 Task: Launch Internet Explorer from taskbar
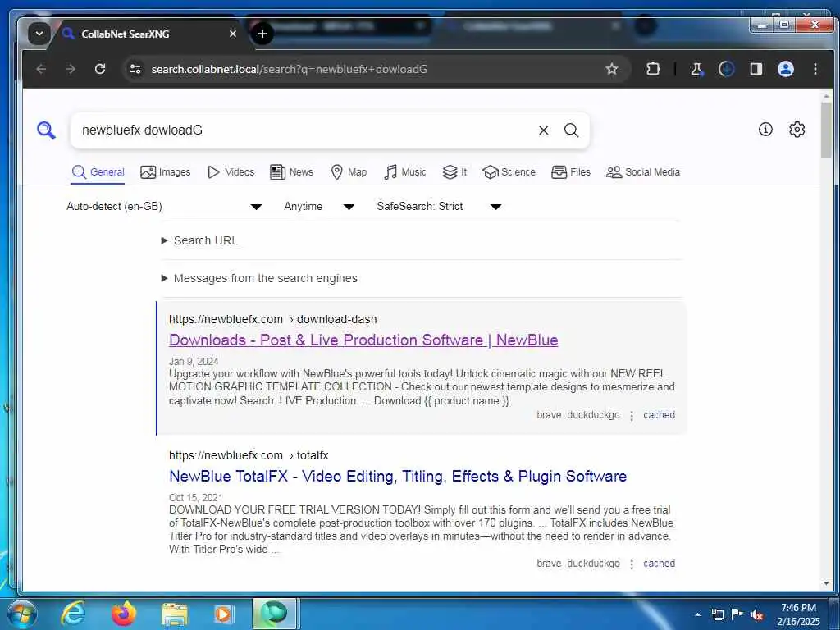click(x=73, y=614)
